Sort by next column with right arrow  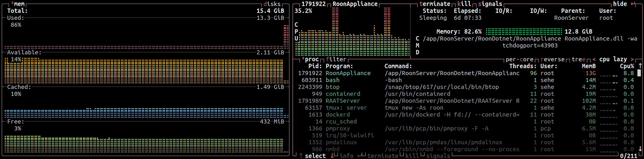tap(632, 59)
